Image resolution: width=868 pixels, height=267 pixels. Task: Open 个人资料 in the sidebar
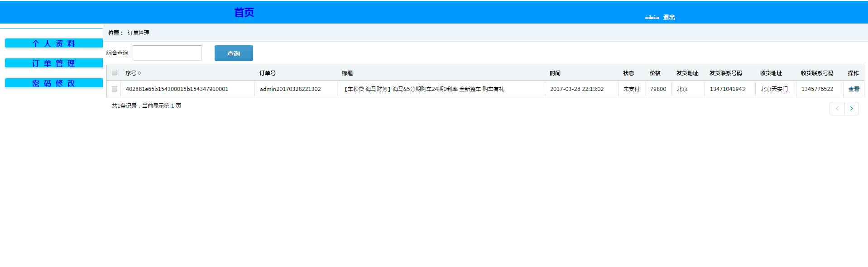coord(53,43)
